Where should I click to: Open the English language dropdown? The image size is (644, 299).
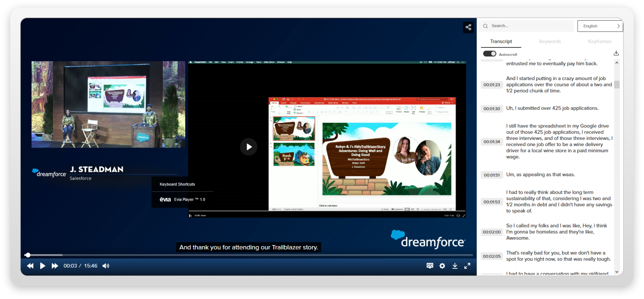(600, 26)
